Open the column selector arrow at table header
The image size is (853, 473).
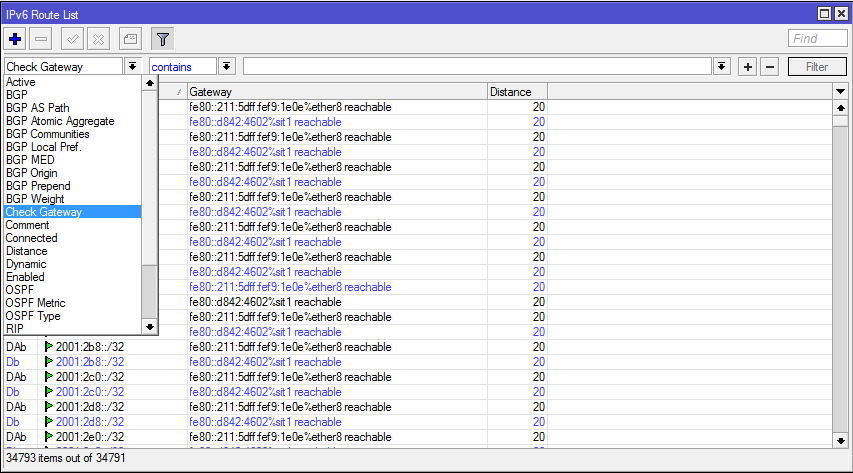pos(840,91)
